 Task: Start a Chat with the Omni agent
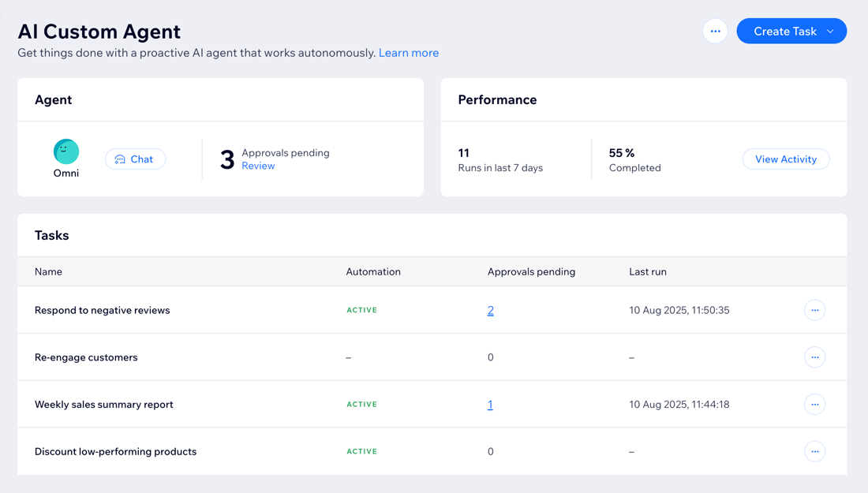(x=135, y=159)
